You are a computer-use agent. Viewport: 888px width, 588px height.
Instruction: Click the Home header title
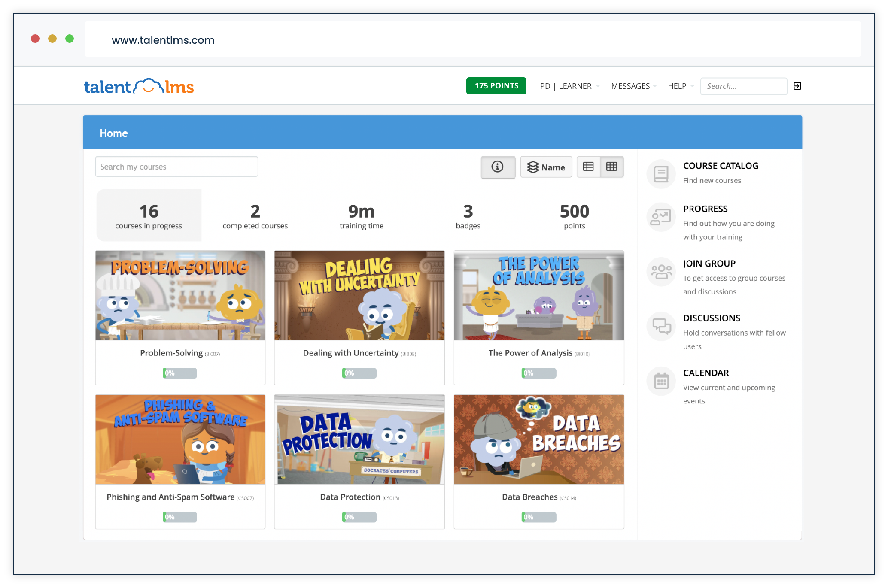(x=114, y=133)
